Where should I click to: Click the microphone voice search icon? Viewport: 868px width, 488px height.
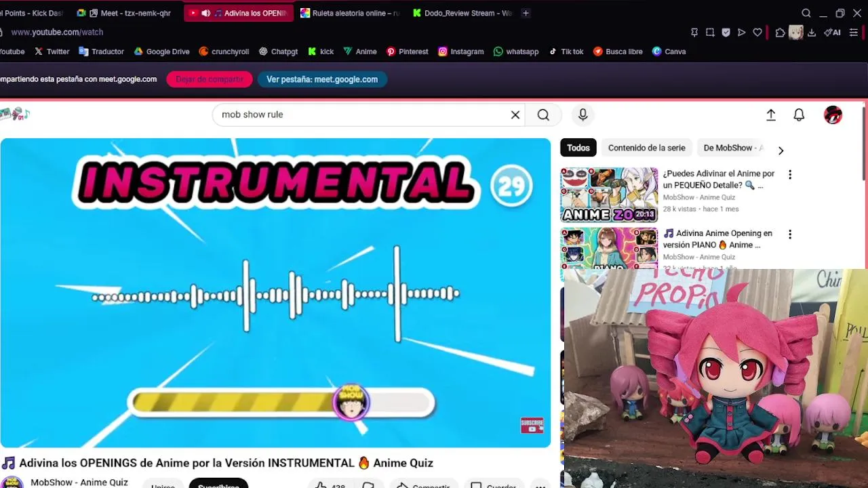(583, 115)
